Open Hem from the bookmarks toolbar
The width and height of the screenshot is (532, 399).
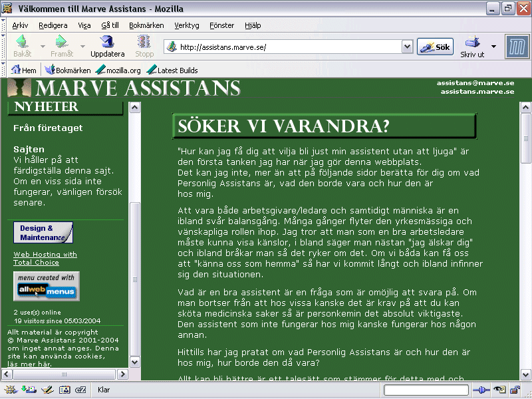coord(23,70)
